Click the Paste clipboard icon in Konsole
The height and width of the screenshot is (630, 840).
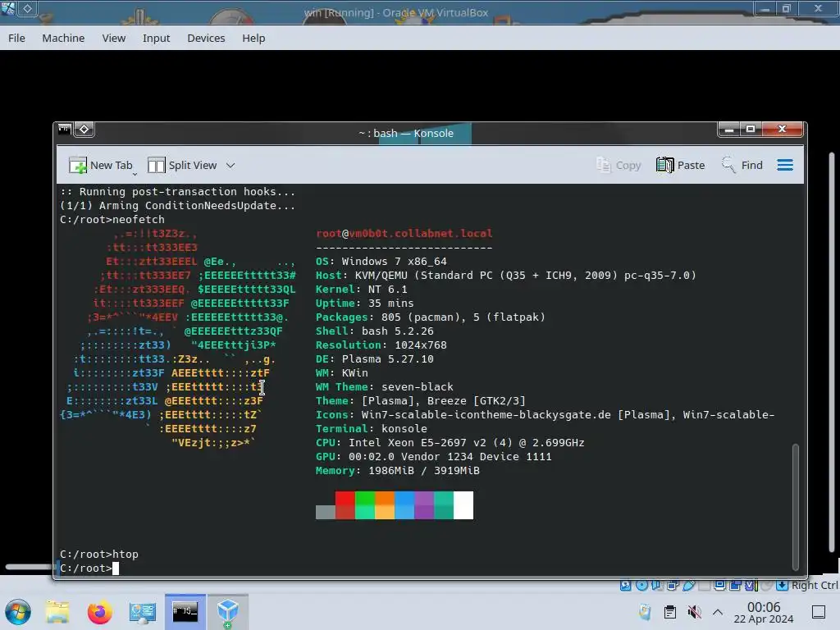click(x=664, y=165)
